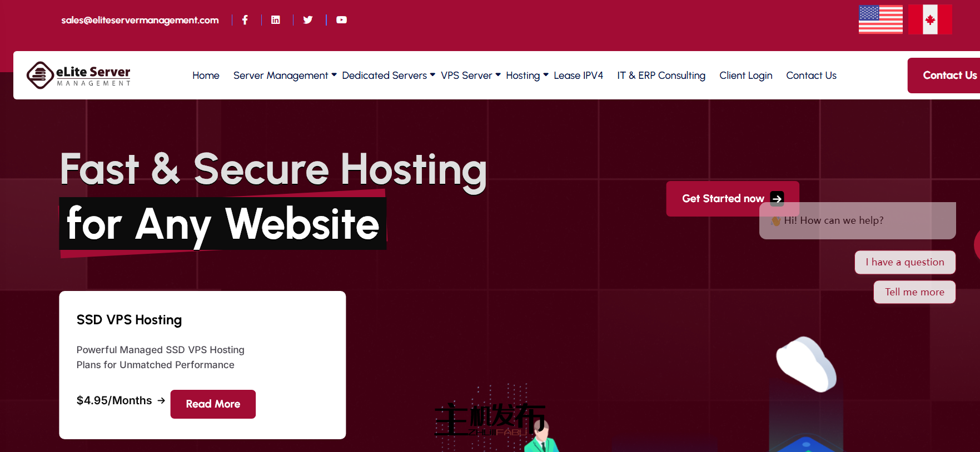Expand the Server Management dropdown

click(x=285, y=76)
